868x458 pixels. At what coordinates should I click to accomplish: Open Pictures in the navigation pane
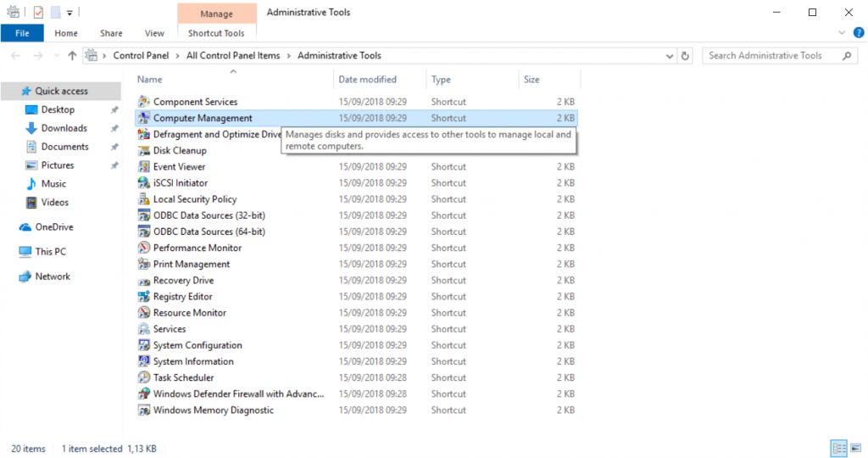pos(58,165)
